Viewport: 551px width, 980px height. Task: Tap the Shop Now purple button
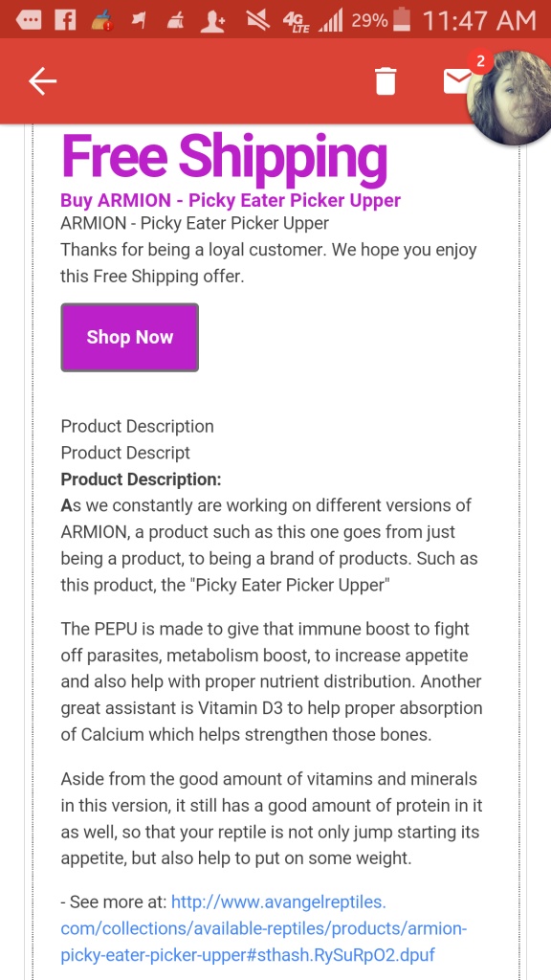[x=129, y=338]
